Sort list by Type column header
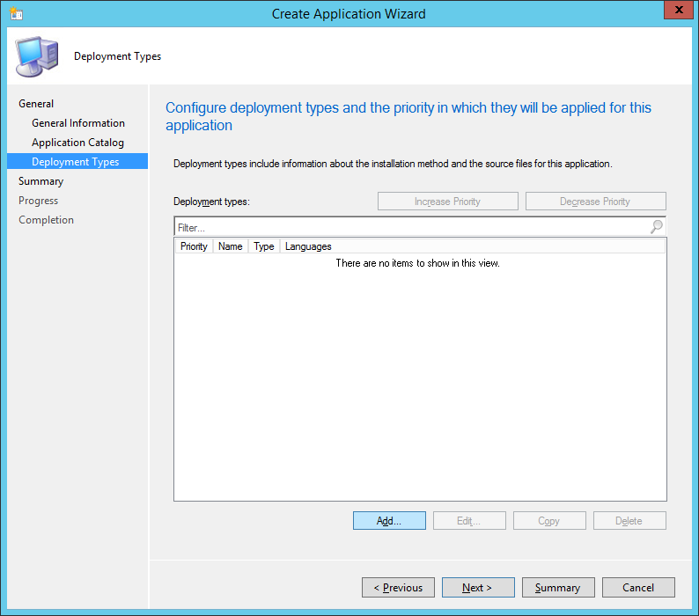The width and height of the screenshot is (699, 616). click(x=264, y=246)
